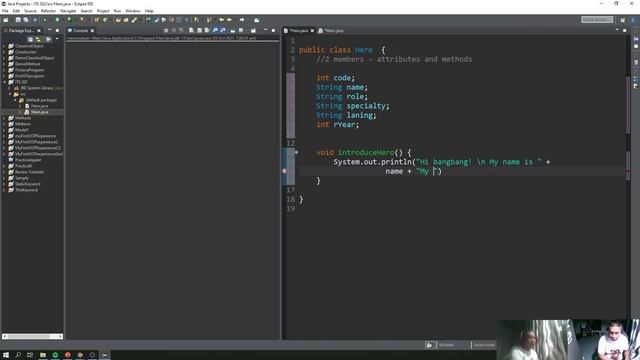This screenshot has width=640, height=360.
Task: Go to last edit location arrow
Action: pyautogui.click(x=222, y=20)
